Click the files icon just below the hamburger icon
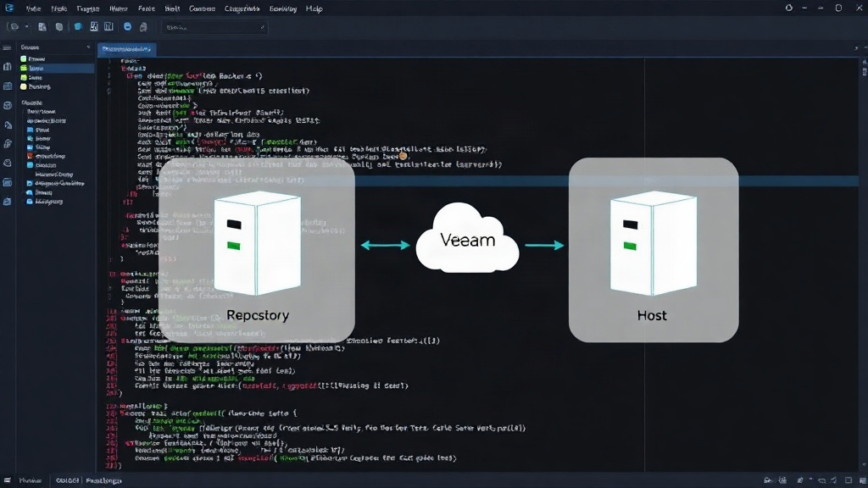This screenshot has width=868, height=488. pyautogui.click(x=7, y=67)
